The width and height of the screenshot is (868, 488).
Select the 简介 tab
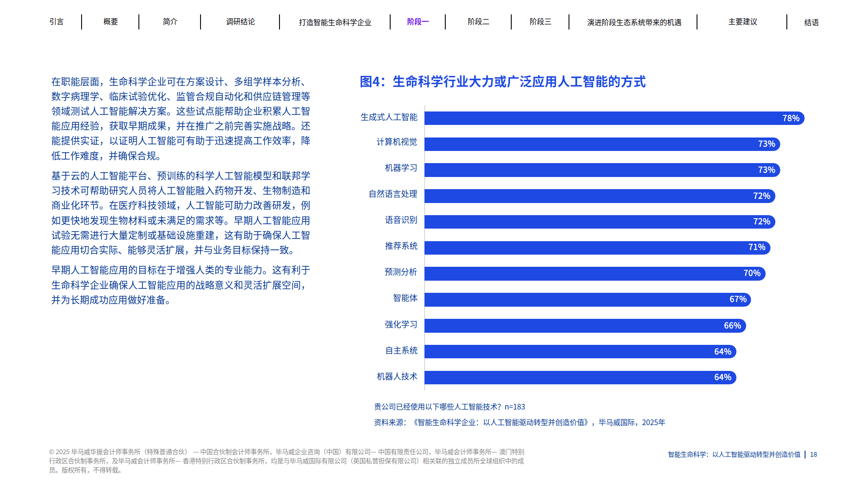pyautogui.click(x=168, y=22)
